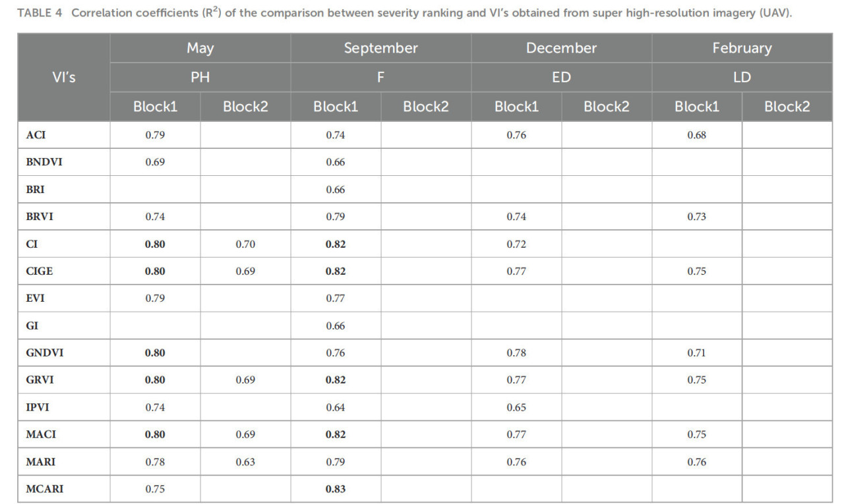Image resolution: width=844 pixels, height=504 pixels.
Task: Click the September column header
Action: (380, 48)
